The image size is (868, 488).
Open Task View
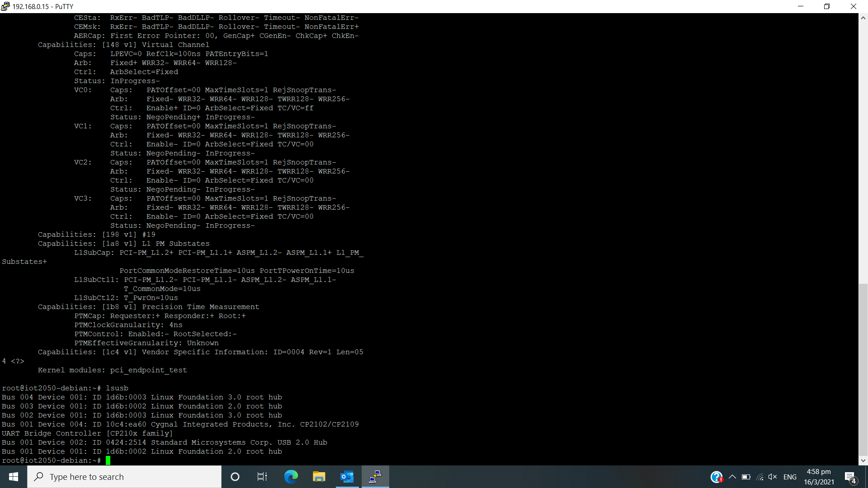(262, 477)
